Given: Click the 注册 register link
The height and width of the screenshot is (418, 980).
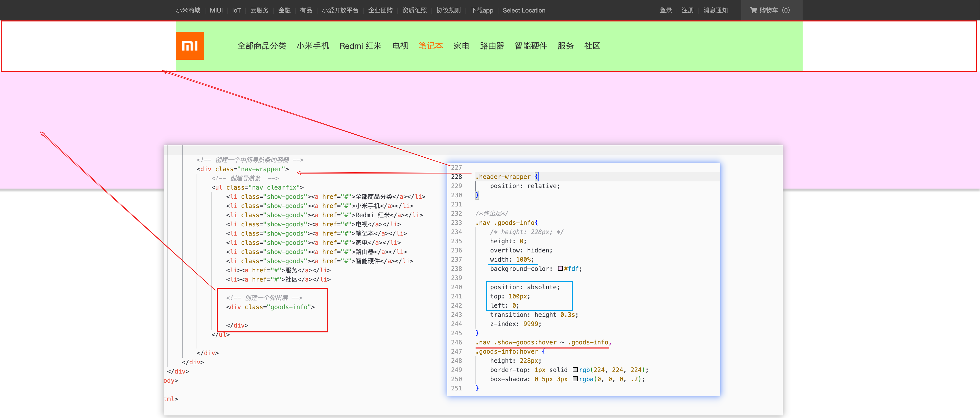Looking at the screenshot, I should 687,10.
